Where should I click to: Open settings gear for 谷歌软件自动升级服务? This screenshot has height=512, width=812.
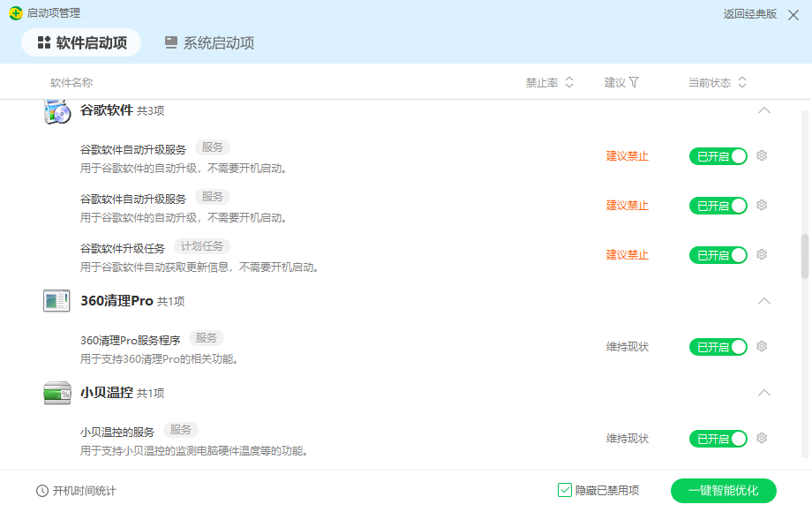(x=761, y=155)
